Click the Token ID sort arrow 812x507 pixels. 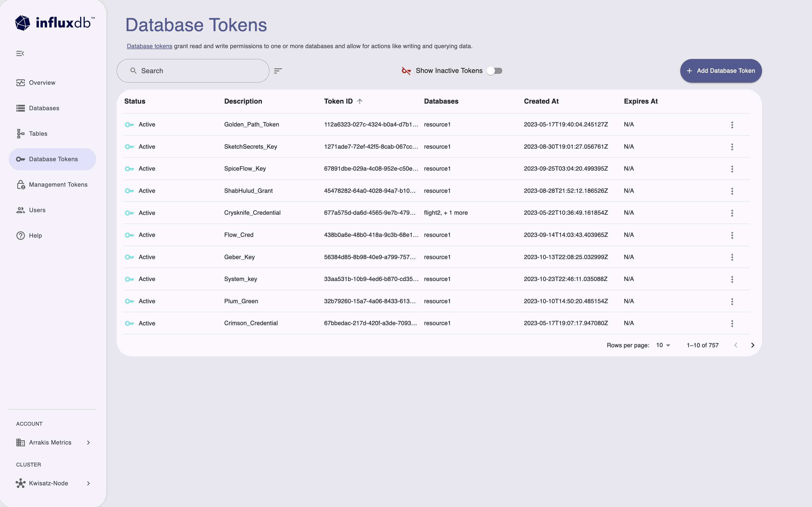(x=360, y=101)
